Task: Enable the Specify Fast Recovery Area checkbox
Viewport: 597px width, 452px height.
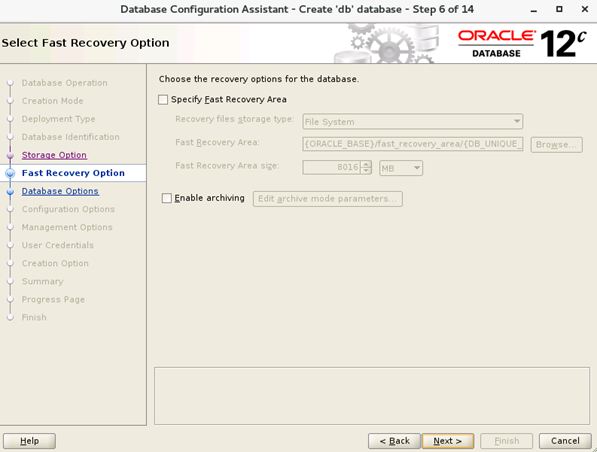Action: coord(163,100)
